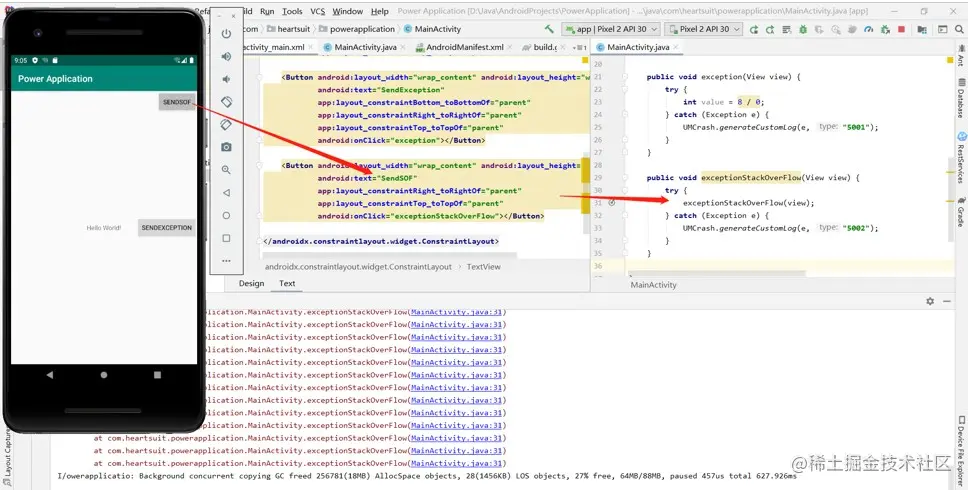Viewport: 968px width, 490px height.
Task: Open the Profiler gauge icon
Action: (x=869, y=29)
